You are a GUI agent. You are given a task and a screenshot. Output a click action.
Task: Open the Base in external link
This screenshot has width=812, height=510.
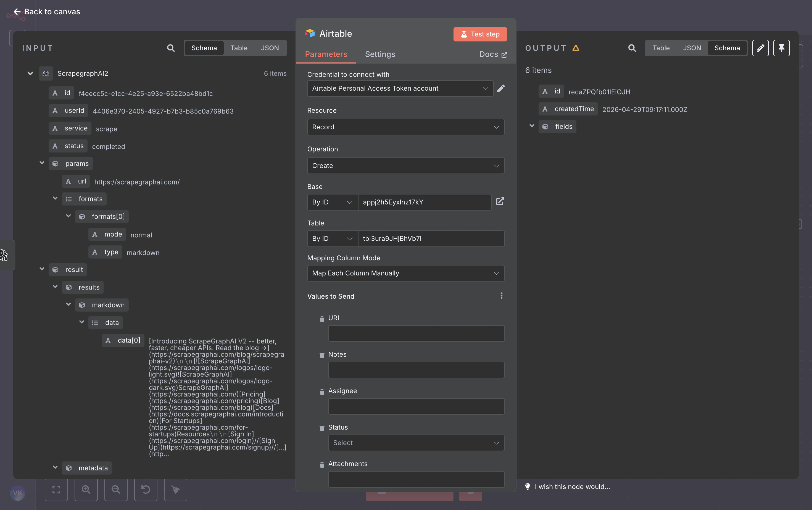[500, 202]
